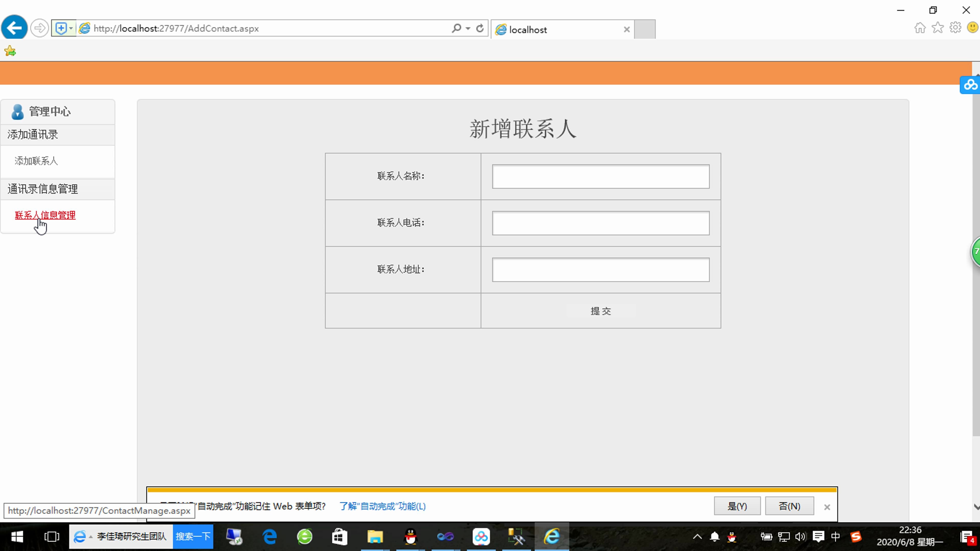Click 是(Y) on autocomplete prompt
This screenshot has height=551, width=980.
pos(737,506)
